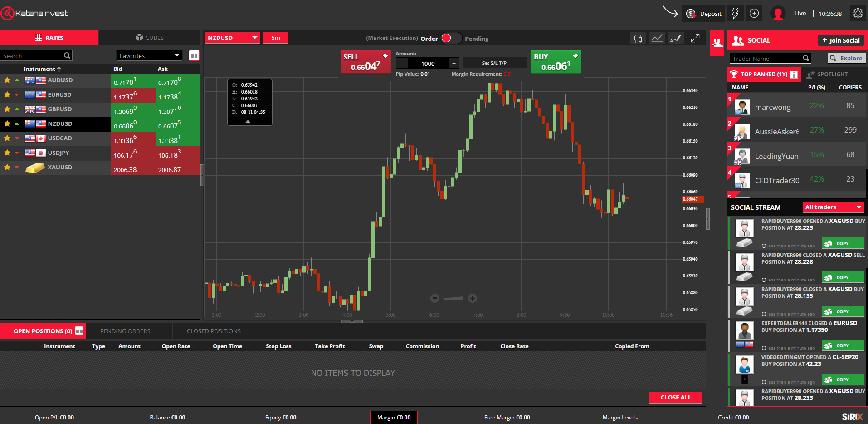Viewport: 868px width, 424px height.
Task: Open the All traders filter dropdown
Action: (833, 207)
